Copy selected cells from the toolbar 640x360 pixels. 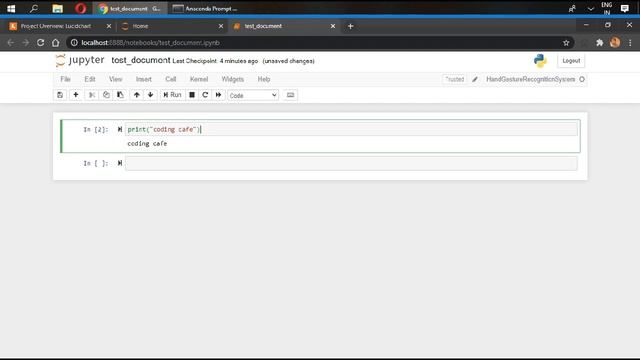[106, 95]
